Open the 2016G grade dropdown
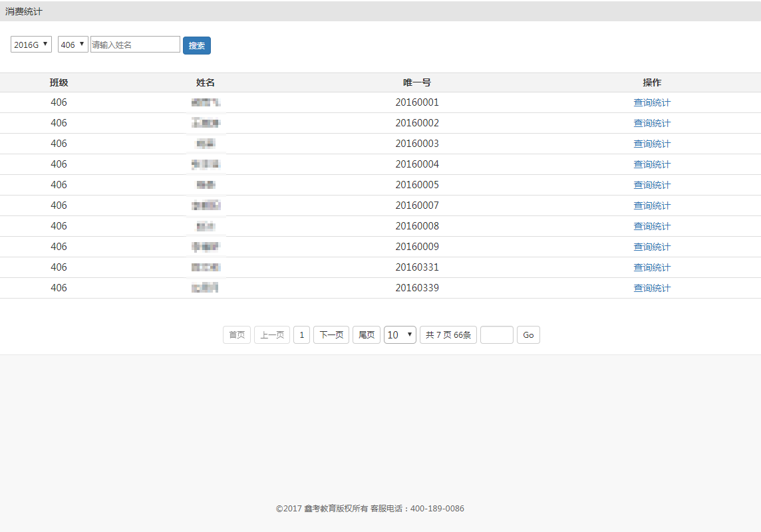 31,45
